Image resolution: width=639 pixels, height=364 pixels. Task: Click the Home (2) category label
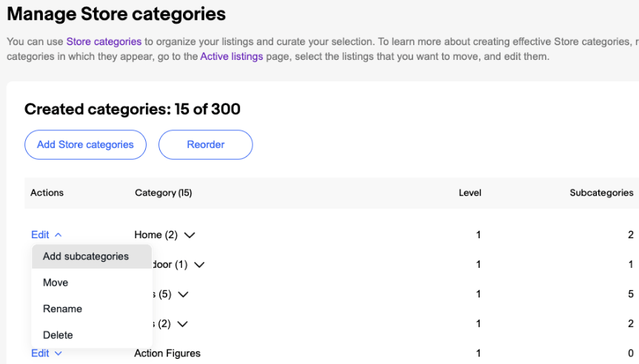(x=155, y=235)
